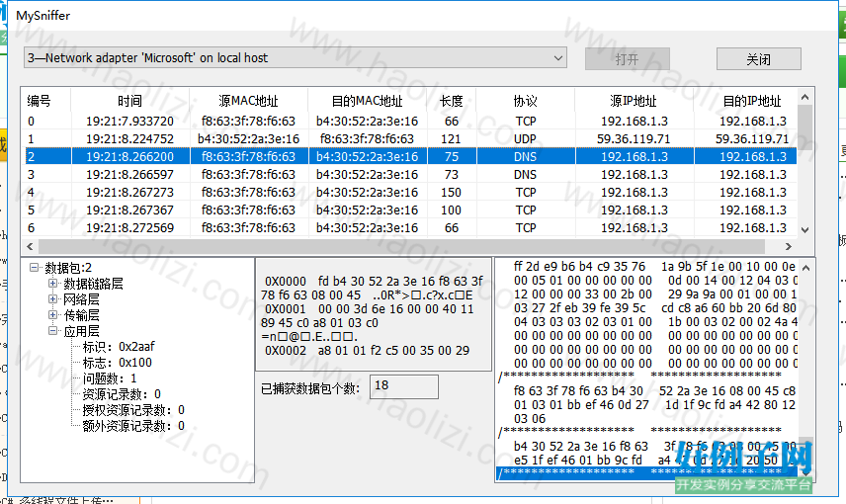Image resolution: width=846 pixels, height=504 pixels.
Task: Select TCP packet with length 100
Action: 409,210
